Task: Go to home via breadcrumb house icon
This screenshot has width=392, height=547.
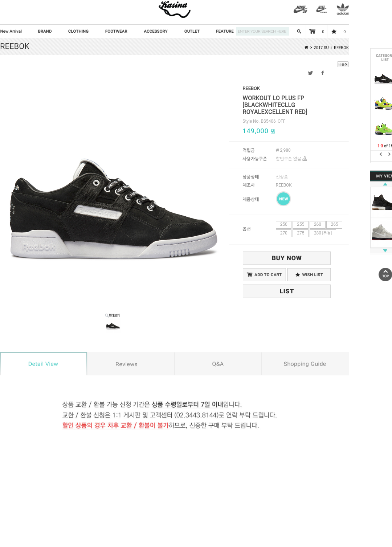Action: coord(306,47)
